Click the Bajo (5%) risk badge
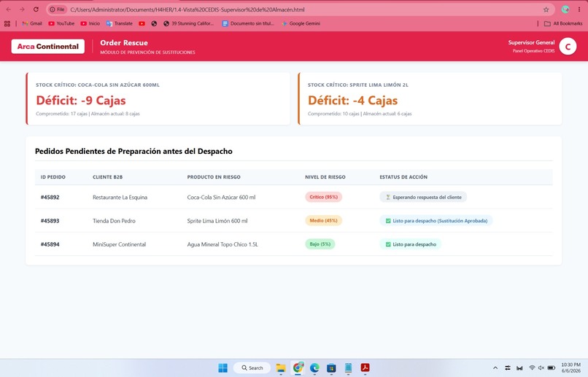588x377 pixels. [320, 244]
